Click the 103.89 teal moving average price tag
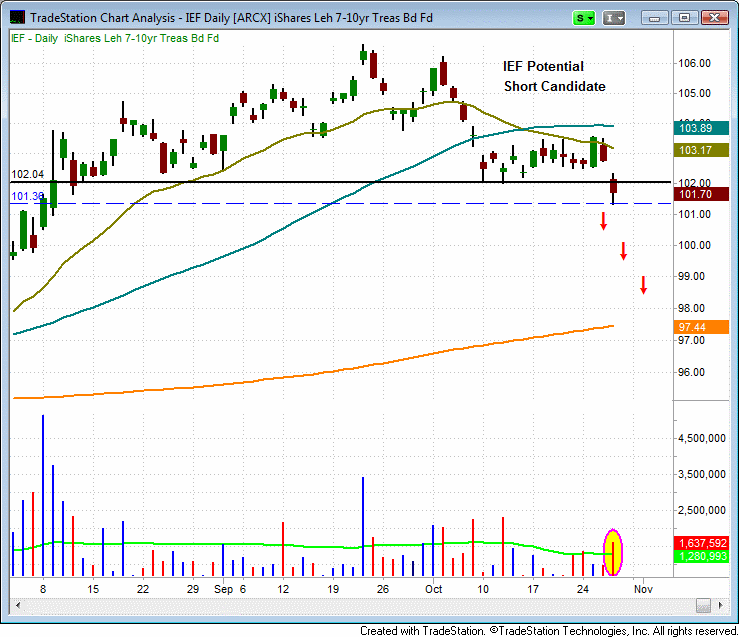 pyautogui.click(x=701, y=128)
